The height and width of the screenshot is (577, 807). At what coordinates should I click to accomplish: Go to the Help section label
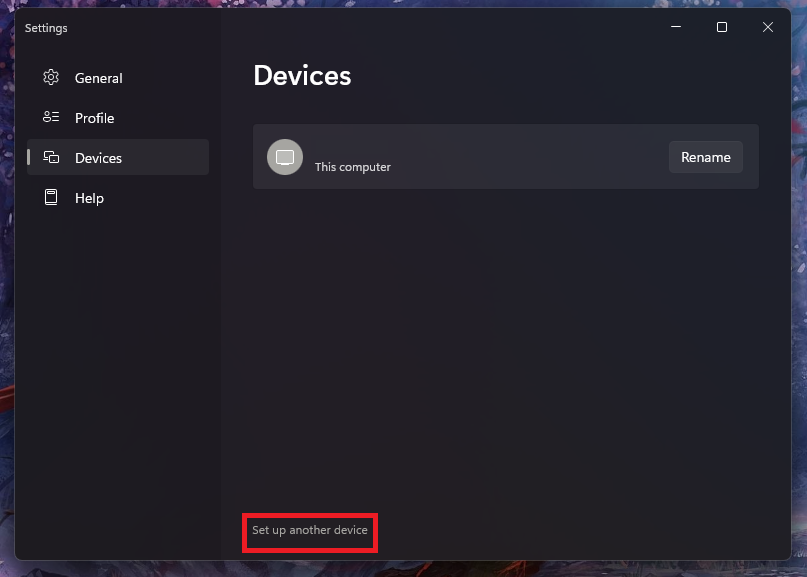point(89,198)
